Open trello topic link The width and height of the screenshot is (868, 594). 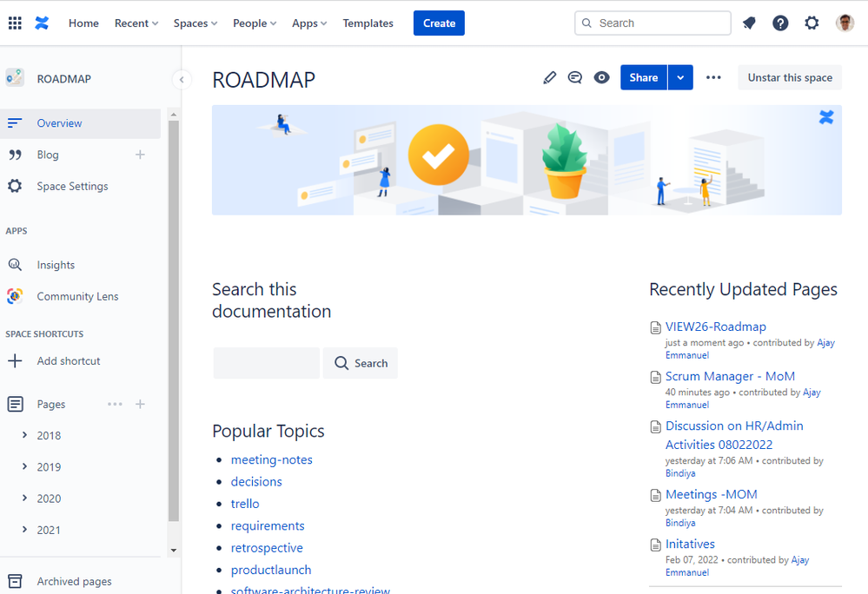245,504
